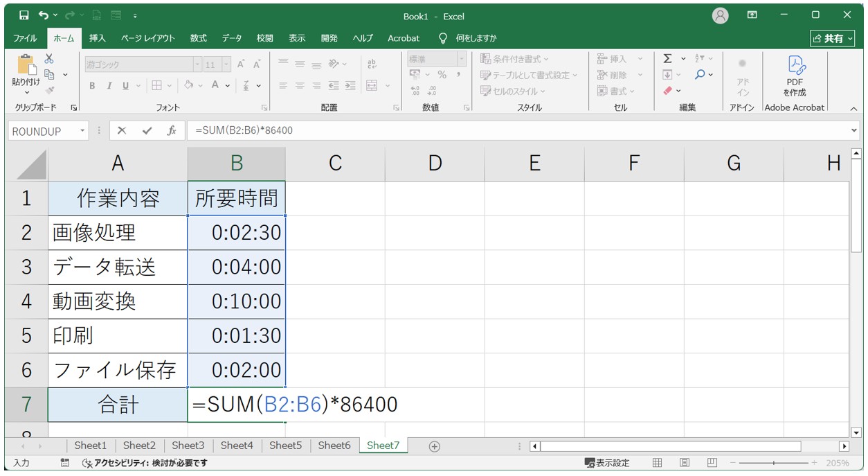Decrease font size with the smaller A
The width and height of the screenshot is (868, 476).
tap(256, 64)
